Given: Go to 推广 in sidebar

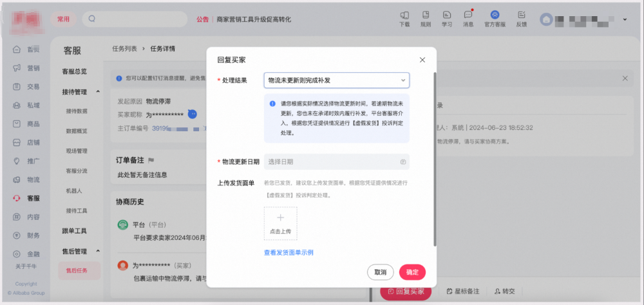Looking at the screenshot, I should click(27, 161).
